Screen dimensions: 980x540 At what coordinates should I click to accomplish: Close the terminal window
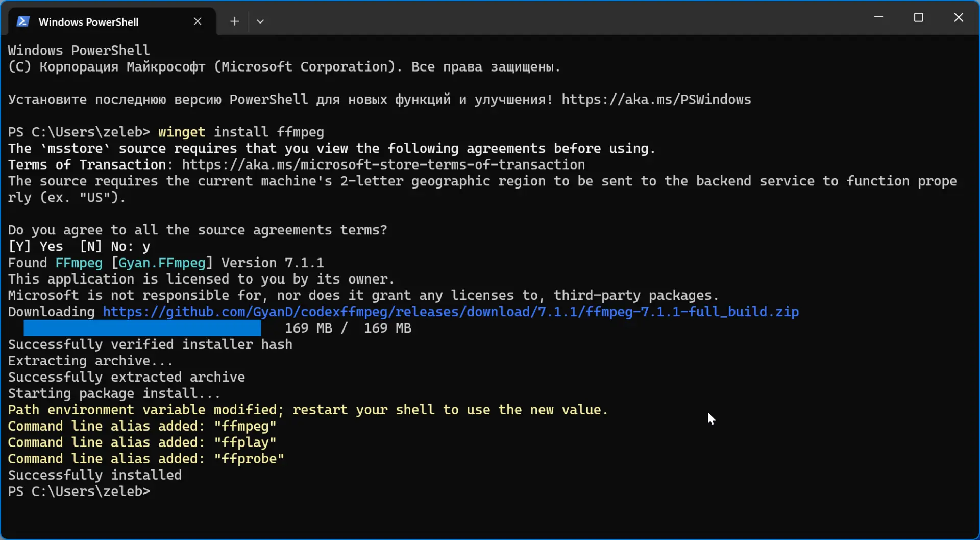pos(959,17)
